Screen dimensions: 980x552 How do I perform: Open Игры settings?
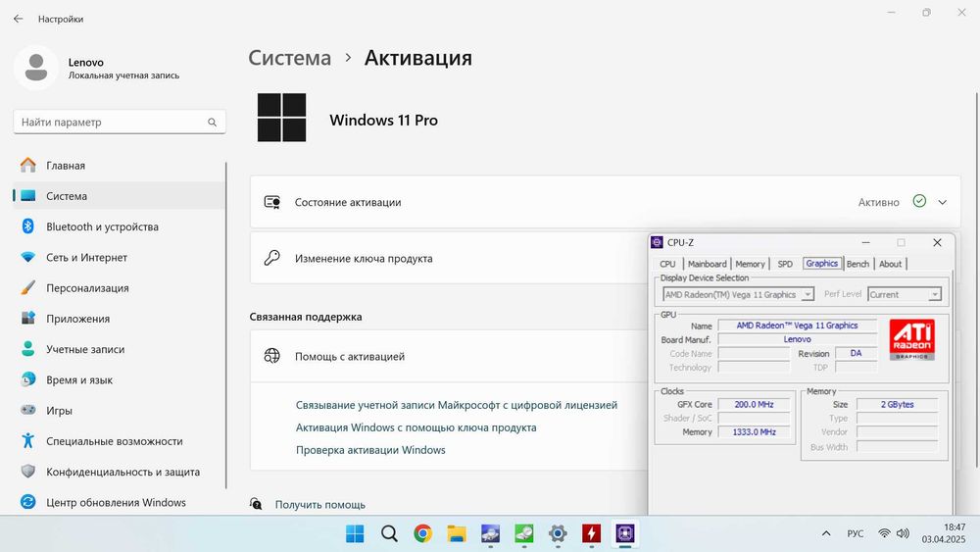119,410
